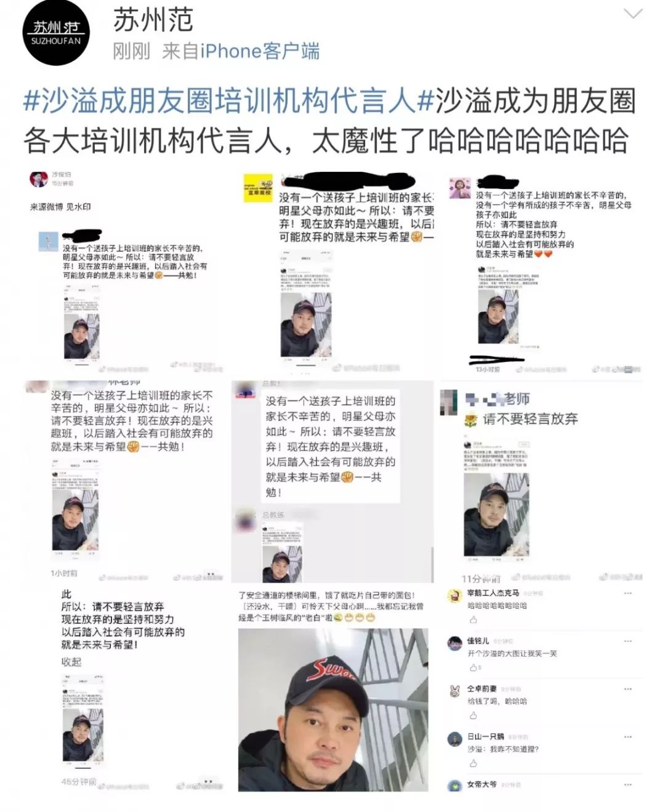Open more options for 仝卓前妻 comment

628,689
